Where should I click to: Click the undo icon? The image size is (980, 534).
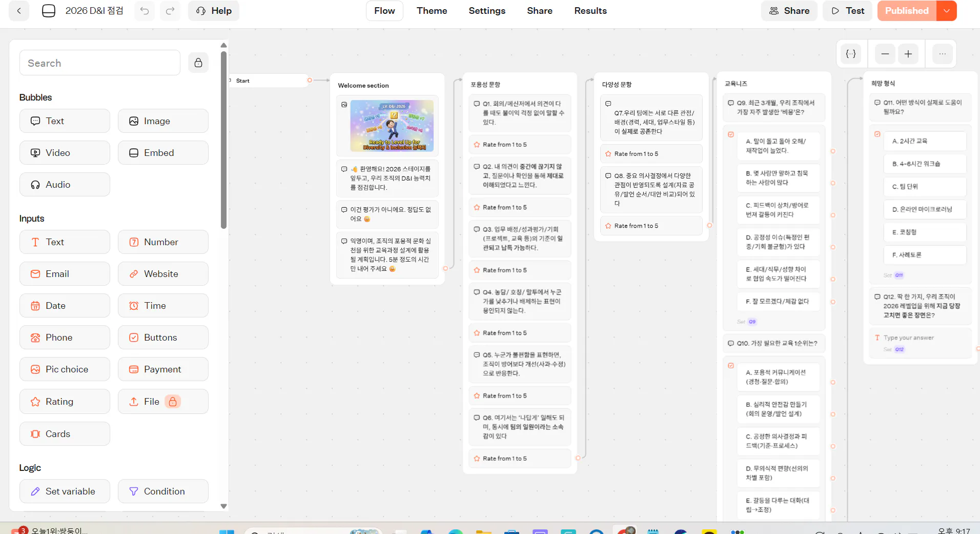(145, 11)
